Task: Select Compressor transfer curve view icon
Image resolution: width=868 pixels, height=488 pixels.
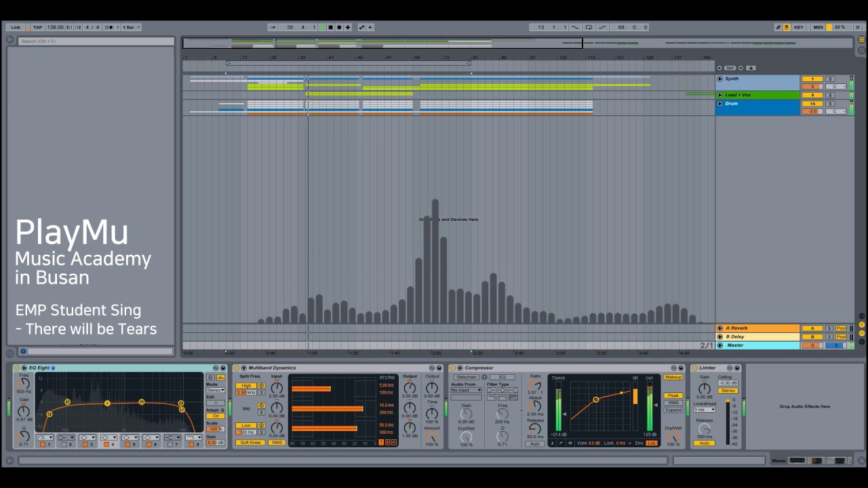Action: click(x=561, y=443)
